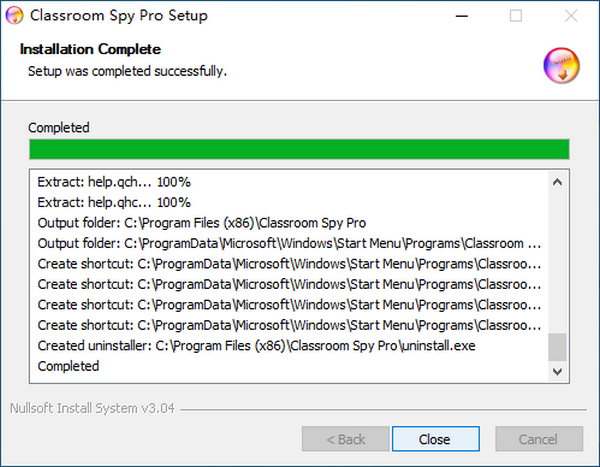Select the final 'Completed' line in the log
This screenshot has height=467, width=600.
pos(68,366)
